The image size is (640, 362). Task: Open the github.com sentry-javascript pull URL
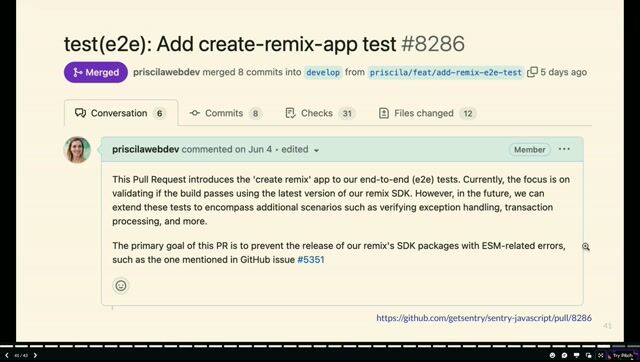tap(484, 318)
